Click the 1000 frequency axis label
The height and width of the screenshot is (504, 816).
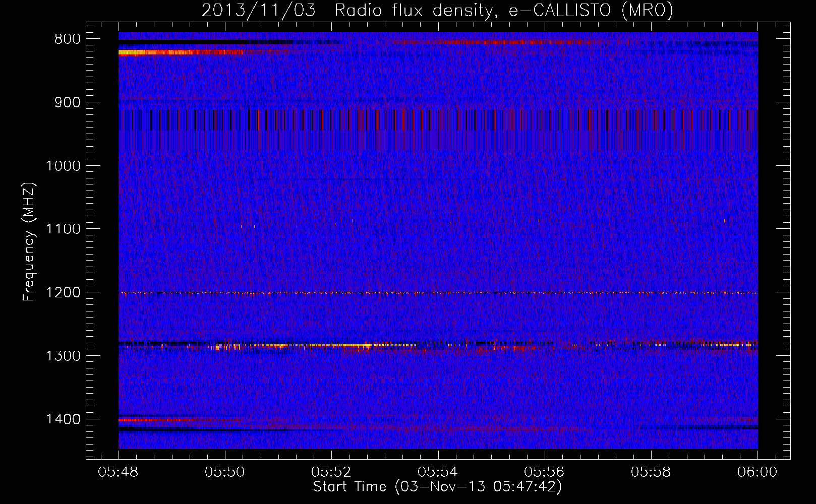63,166
